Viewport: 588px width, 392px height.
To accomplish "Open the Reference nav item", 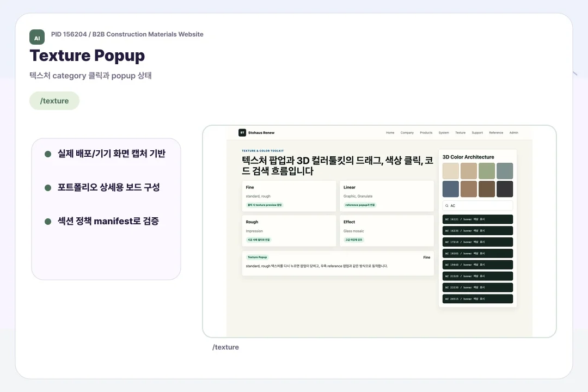I will 496,133.
